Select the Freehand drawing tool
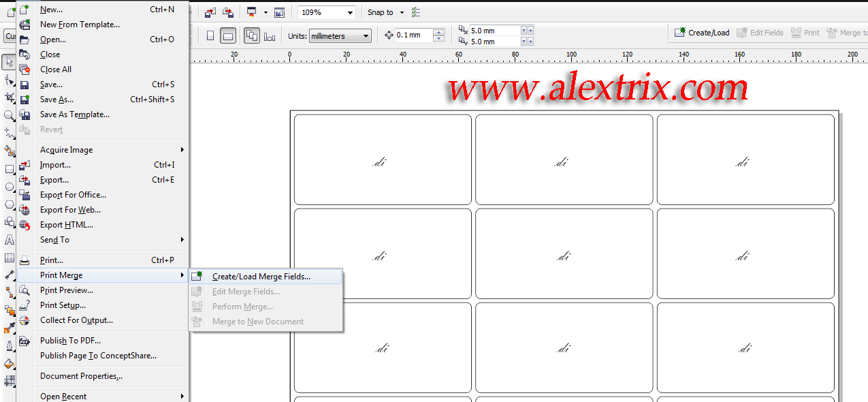The height and width of the screenshot is (402, 868). 9,134
